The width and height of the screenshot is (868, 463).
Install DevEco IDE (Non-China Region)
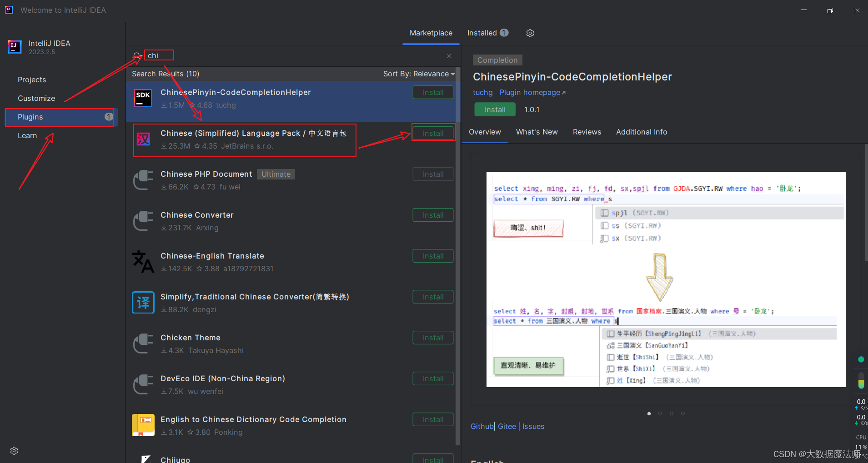[x=433, y=378]
